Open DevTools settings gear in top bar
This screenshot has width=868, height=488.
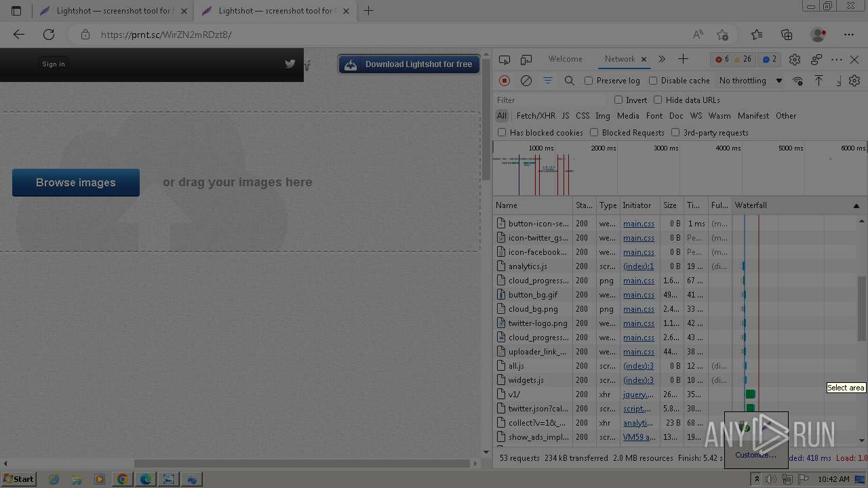(795, 60)
